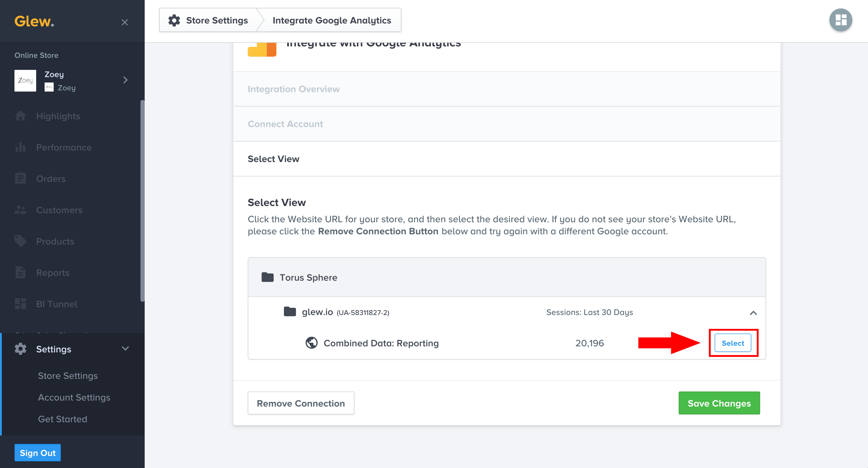This screenshot has height=468, width=868.
Task: Collapse the glew.io property chevron
Action: click(x=753, y=313)
